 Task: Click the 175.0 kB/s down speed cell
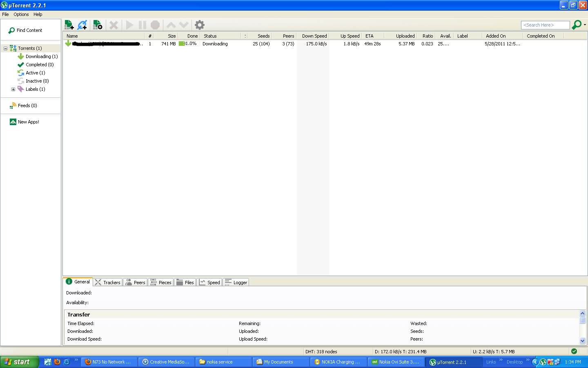pyautogui.click(x=316, y=44)
